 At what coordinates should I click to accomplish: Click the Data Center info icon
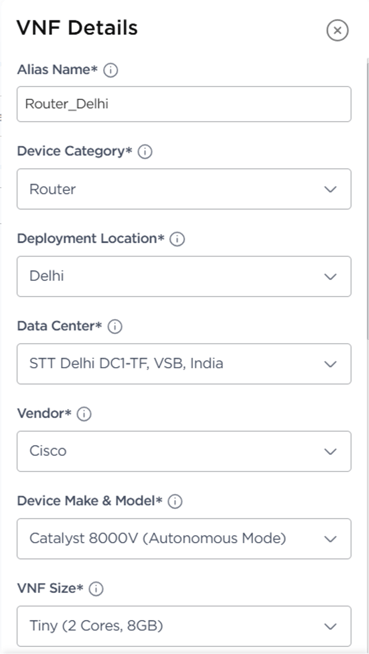pyautogui.click(x=115, y=327)
